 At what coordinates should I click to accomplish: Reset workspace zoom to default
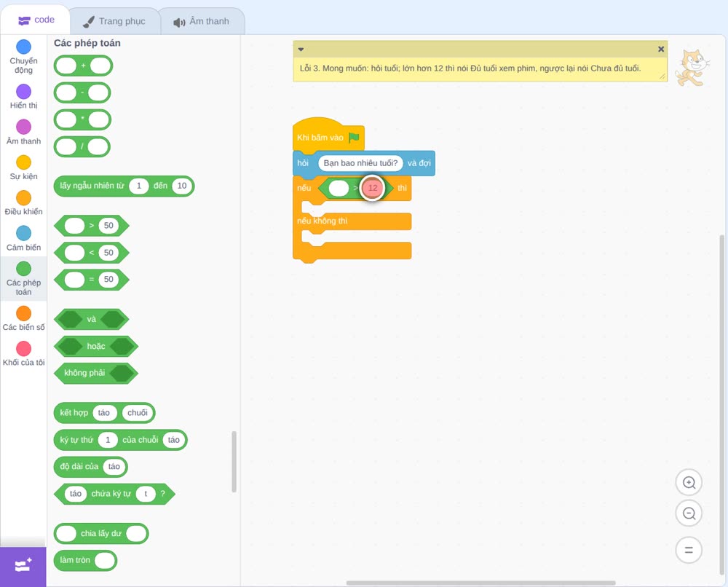[689, 550]
